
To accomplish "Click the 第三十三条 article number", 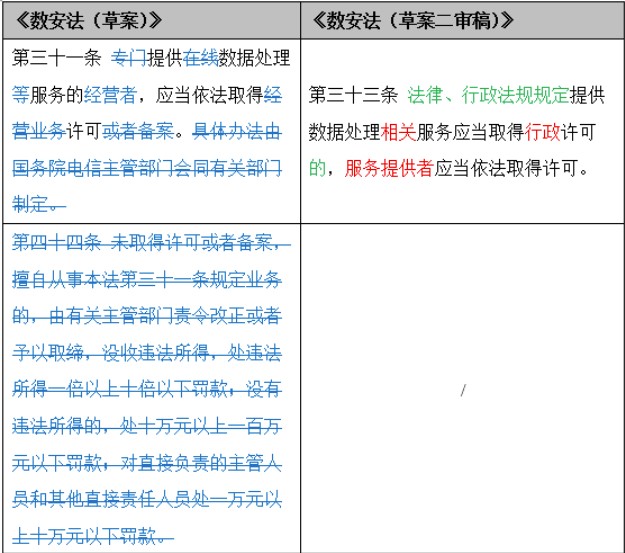I will [351, 95].
